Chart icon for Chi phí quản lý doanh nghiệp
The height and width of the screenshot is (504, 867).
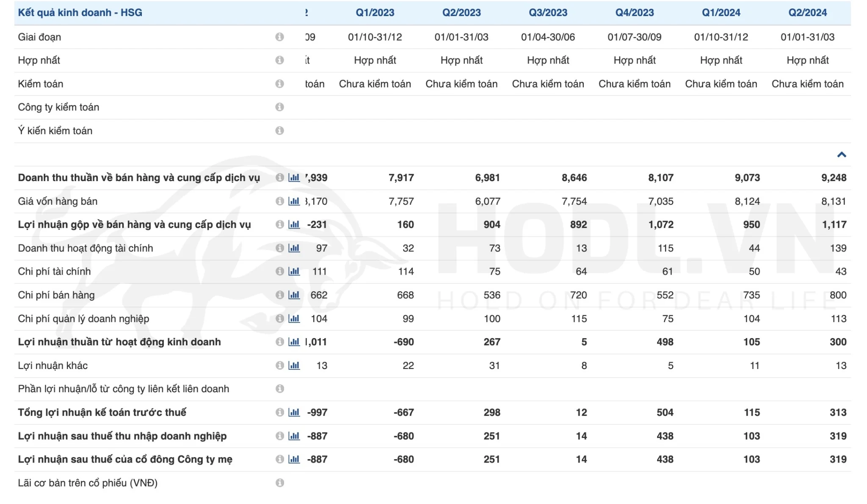click(294, 319)
